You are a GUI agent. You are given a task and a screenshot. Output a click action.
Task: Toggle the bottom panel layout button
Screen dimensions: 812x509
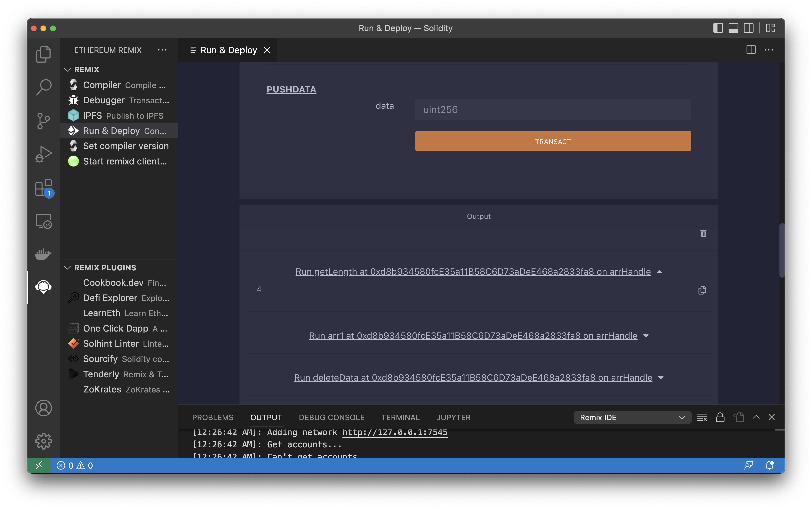pos(733,28)
